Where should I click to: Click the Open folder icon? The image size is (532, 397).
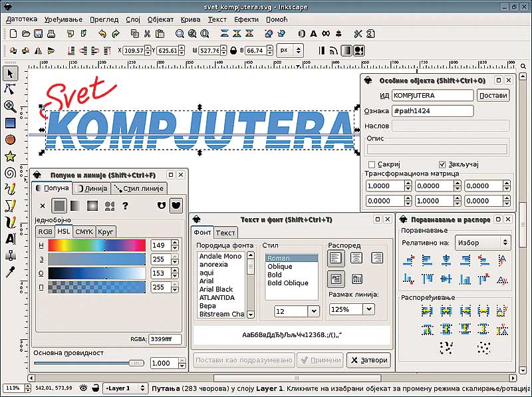[26, 33]
